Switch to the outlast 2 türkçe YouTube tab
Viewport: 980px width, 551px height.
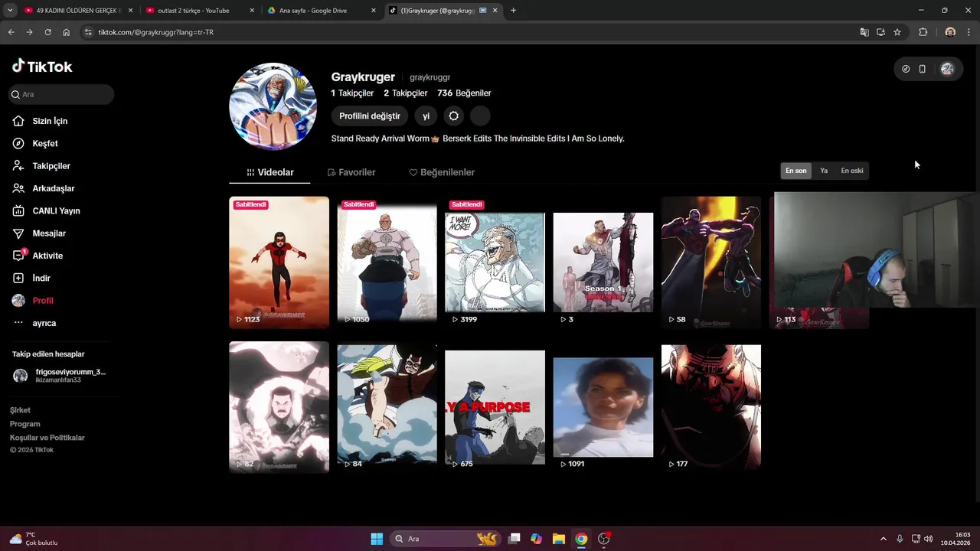tap(199, 11)
